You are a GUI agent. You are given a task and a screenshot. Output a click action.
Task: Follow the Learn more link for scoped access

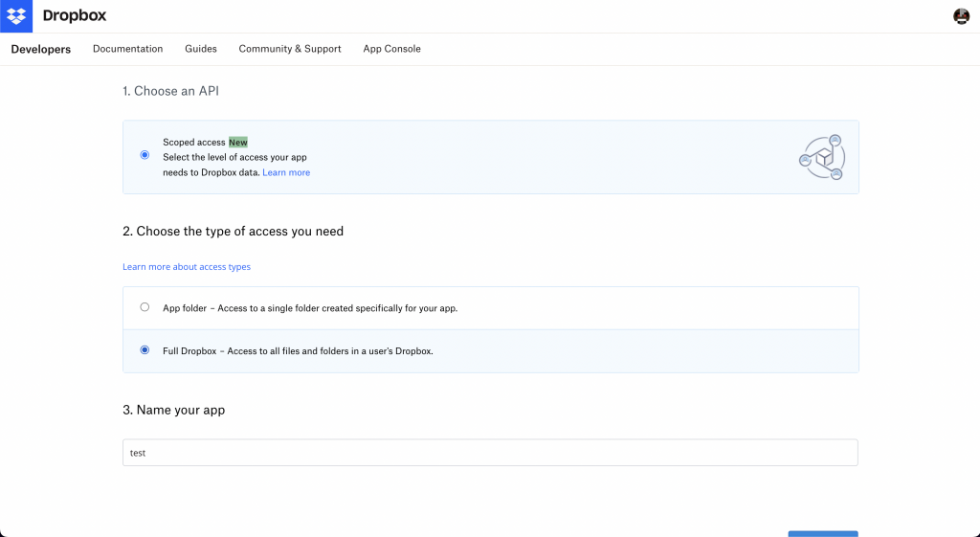click(x=286, y=172)
